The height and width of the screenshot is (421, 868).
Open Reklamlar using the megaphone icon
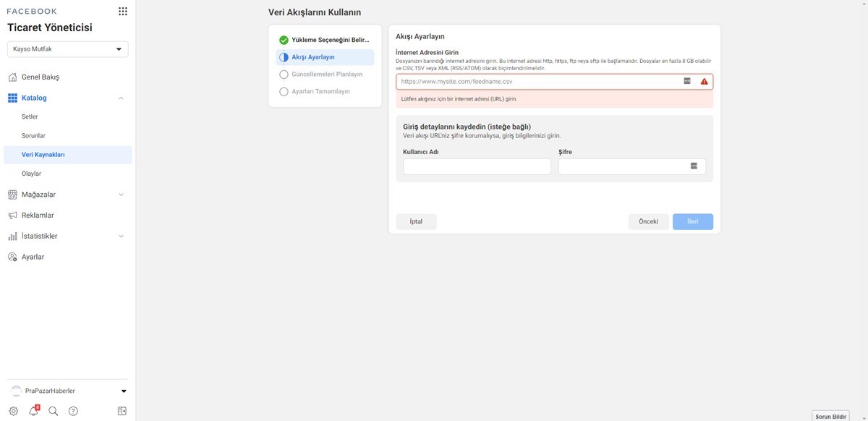(12, 216)
